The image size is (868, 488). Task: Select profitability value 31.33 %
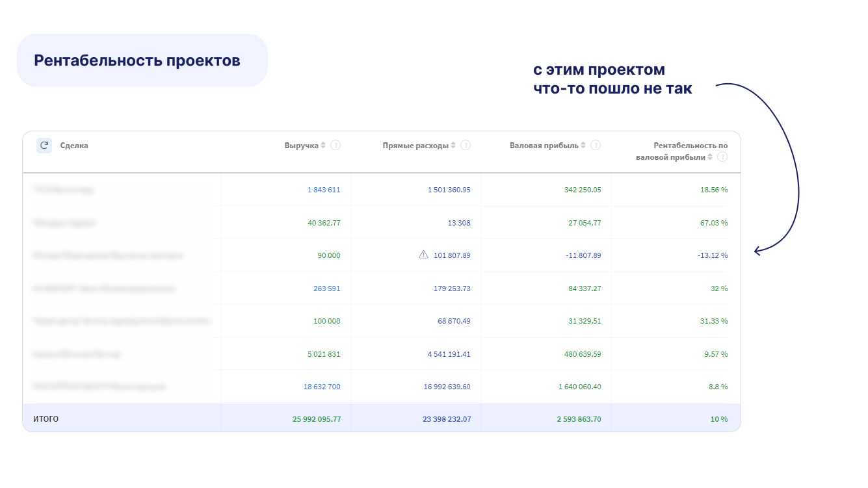[714, 321]
